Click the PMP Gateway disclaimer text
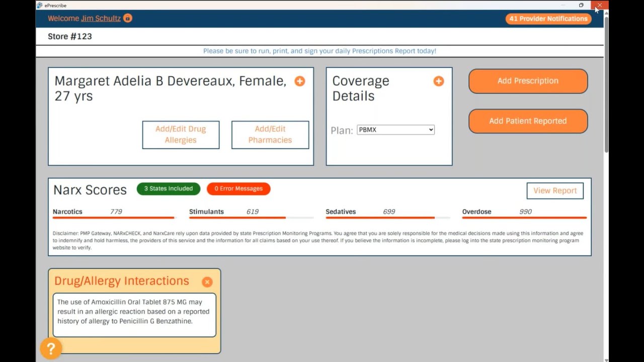Viewport: 644px width, 362px height. [318, 240]
